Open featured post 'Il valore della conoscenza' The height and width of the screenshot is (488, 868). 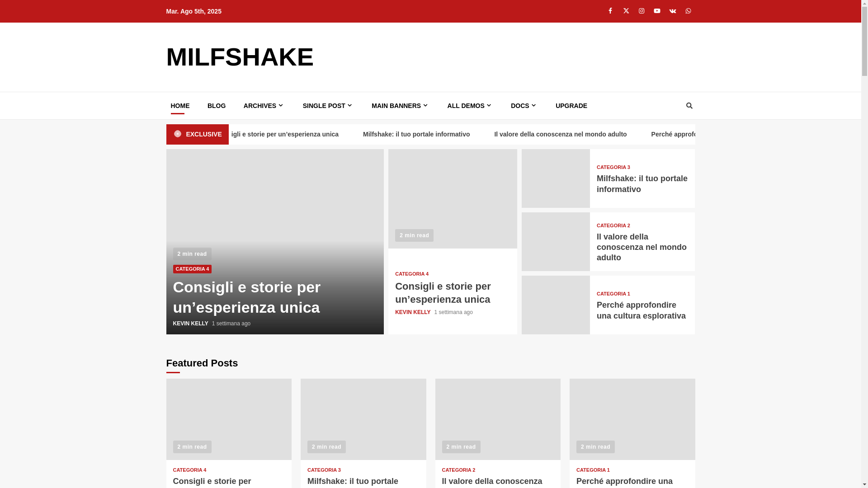pos(492,482)
